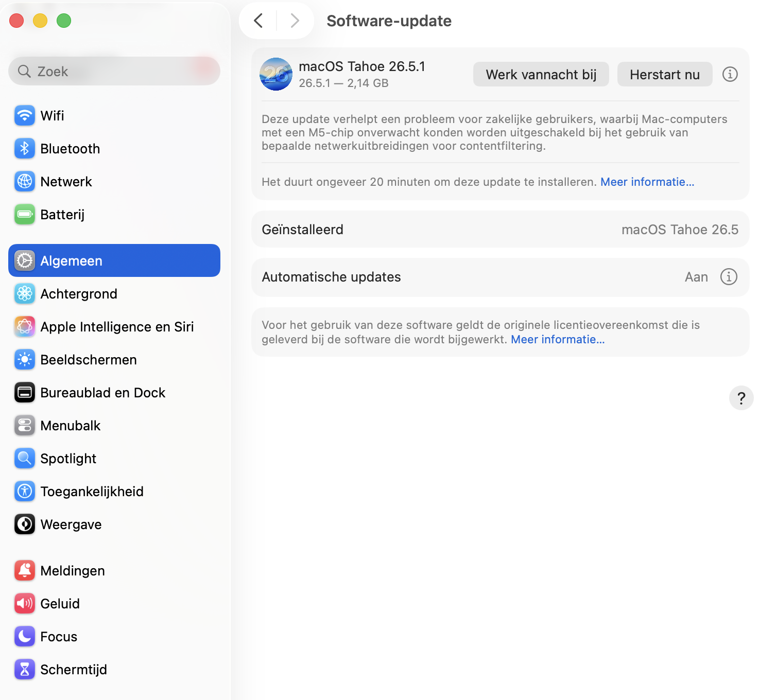Select the Toegankelijkheid accessibility icon
759x700 pixels.
coord(25,491)
